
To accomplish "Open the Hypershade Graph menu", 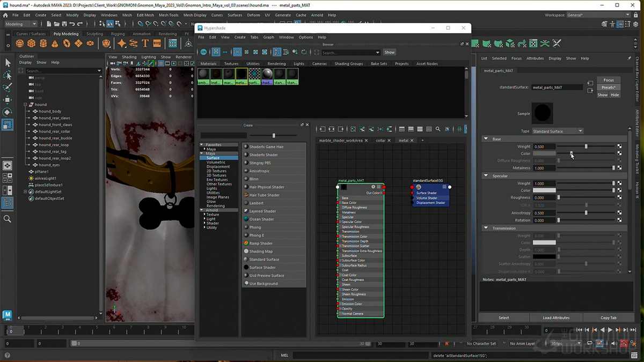I will [268, 37].
